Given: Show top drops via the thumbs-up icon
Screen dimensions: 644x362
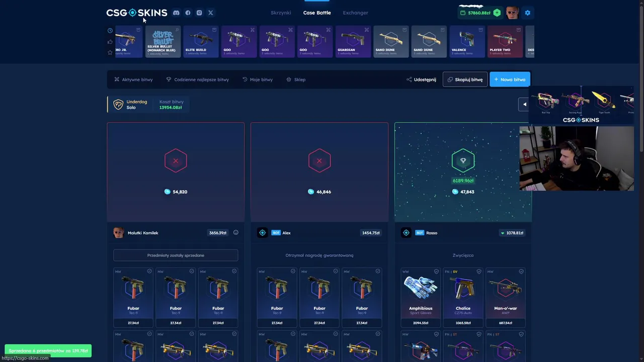Looking at the screenshot, I should (110, 42).
